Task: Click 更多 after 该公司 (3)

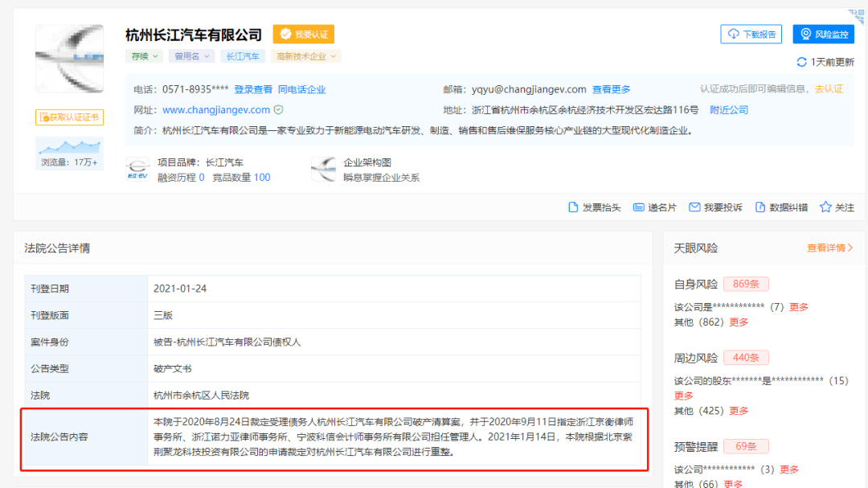Action: pos(789,470)
